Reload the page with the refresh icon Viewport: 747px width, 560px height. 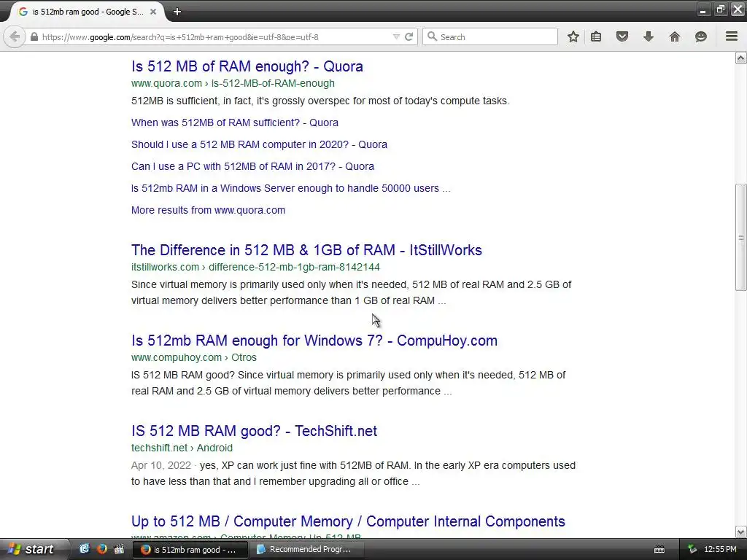[x=409, y=36]
